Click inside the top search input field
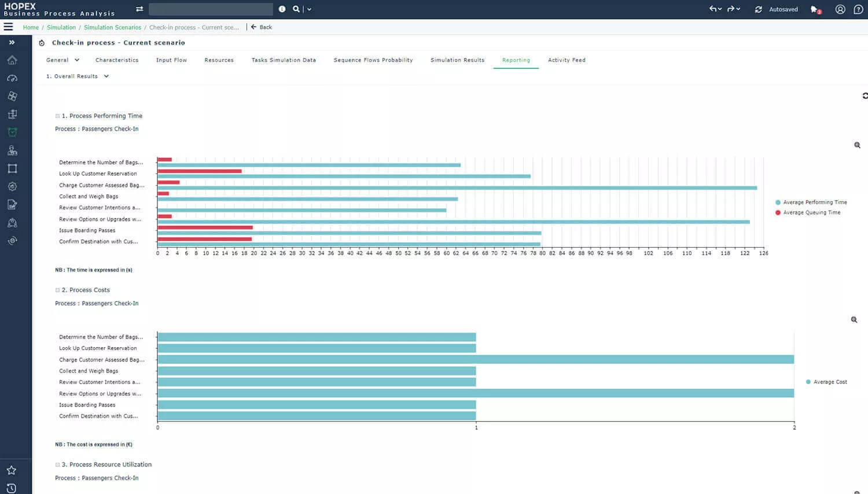 click(211, 9)
